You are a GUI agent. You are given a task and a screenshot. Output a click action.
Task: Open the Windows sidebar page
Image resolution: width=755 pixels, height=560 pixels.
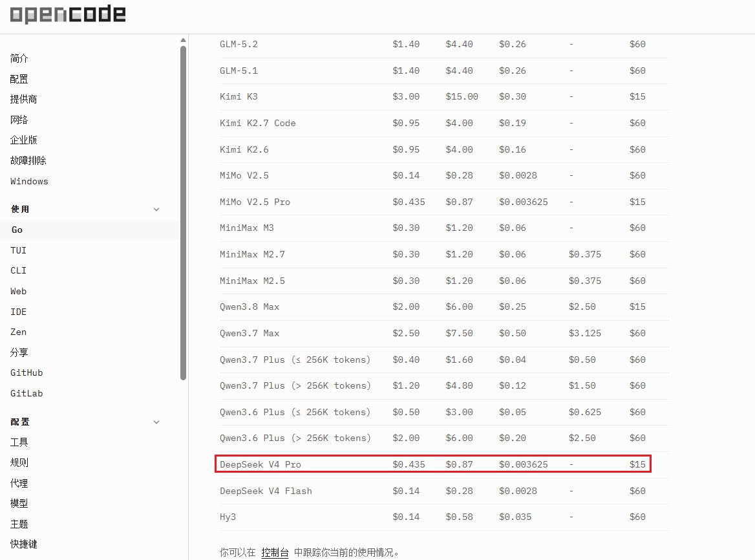[29, 182]
